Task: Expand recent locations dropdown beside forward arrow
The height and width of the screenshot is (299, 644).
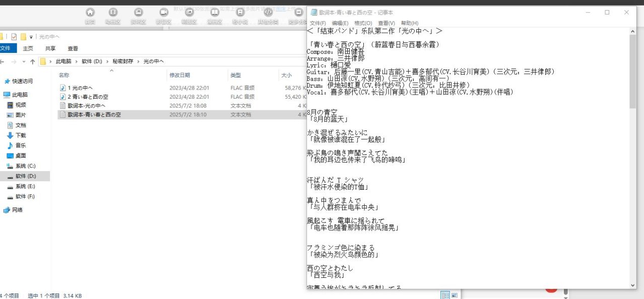Action: (x=23, y=61)
